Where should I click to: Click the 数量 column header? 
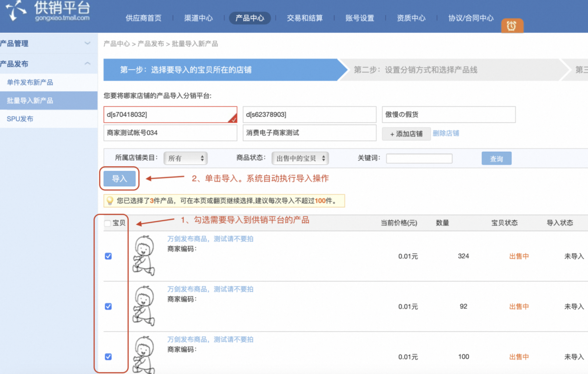pos(442,223)
